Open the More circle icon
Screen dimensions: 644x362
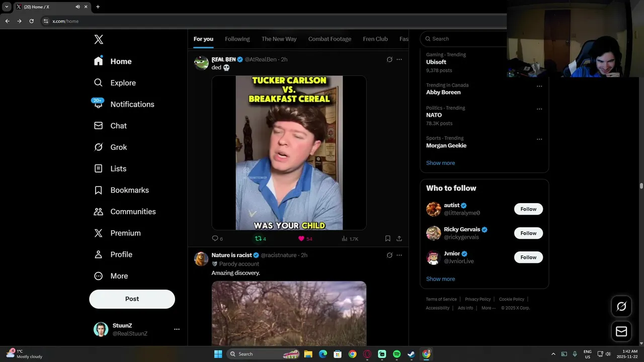pyautogui.click(x=99, y=276)
